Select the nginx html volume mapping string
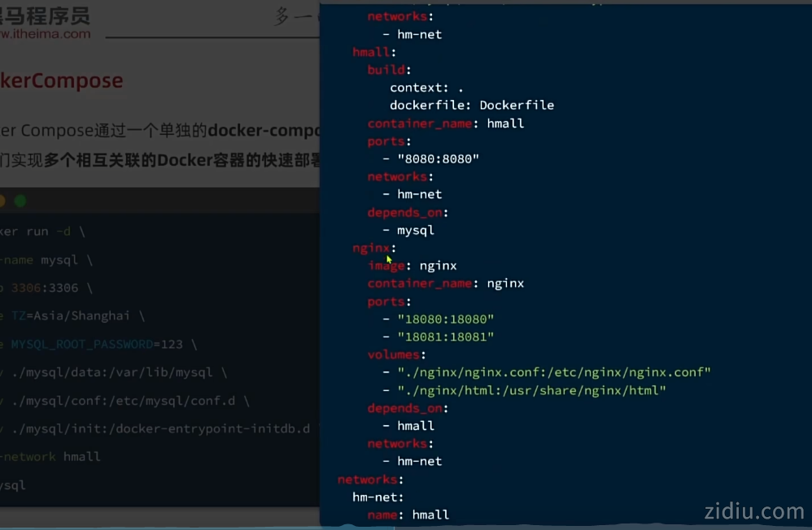The height and width of the screenshot is (530, 812). [x=531, y=390]
